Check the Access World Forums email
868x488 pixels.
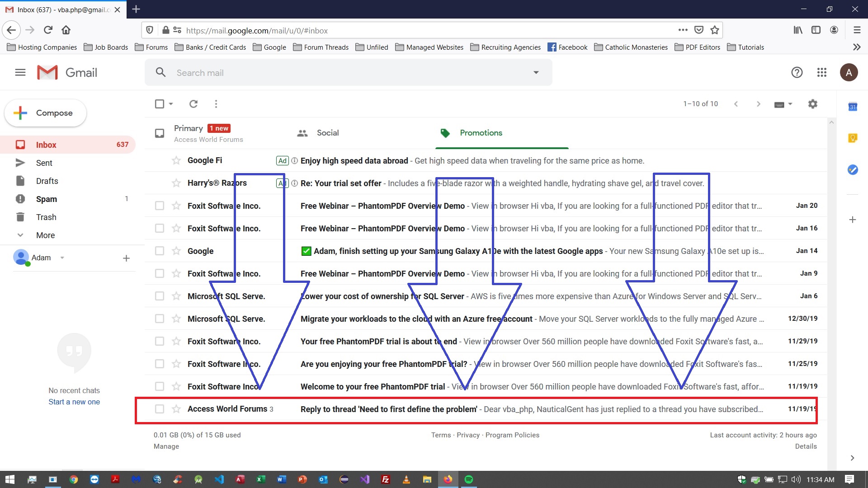tap(160, 409)
